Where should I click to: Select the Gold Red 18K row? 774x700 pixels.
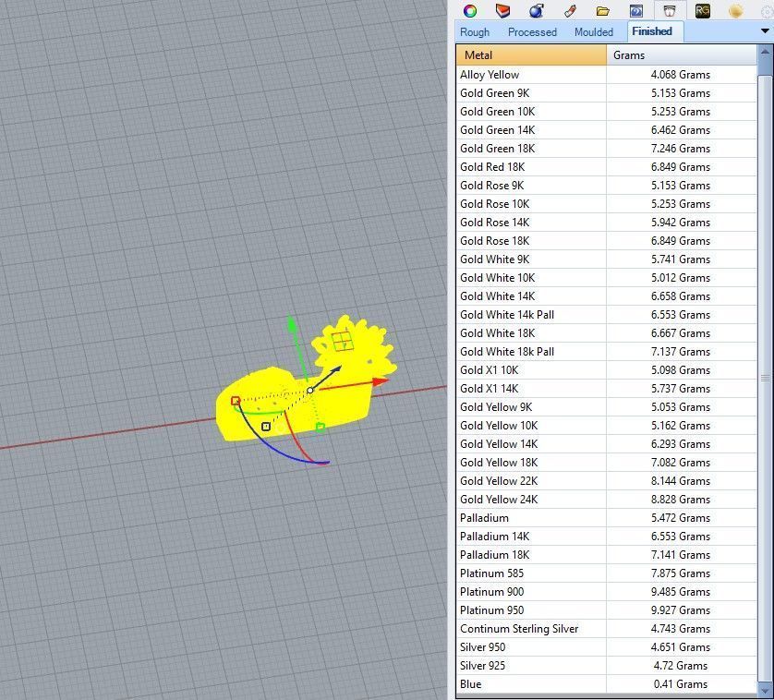[606, 167]
